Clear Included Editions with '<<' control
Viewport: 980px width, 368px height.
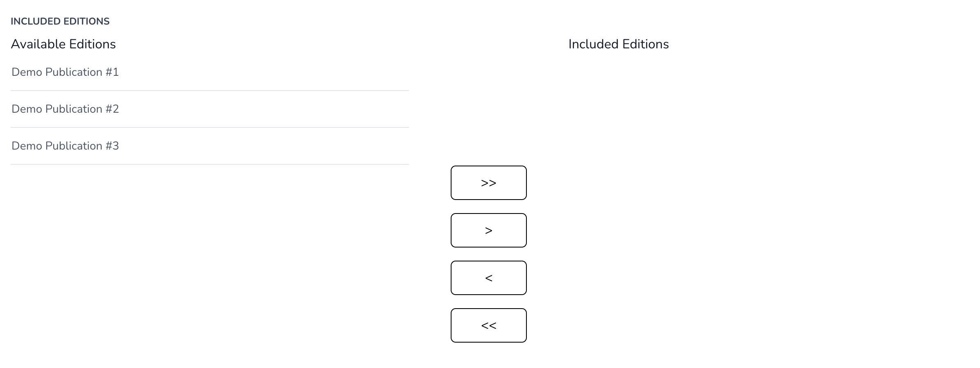[x=488, y=325]
